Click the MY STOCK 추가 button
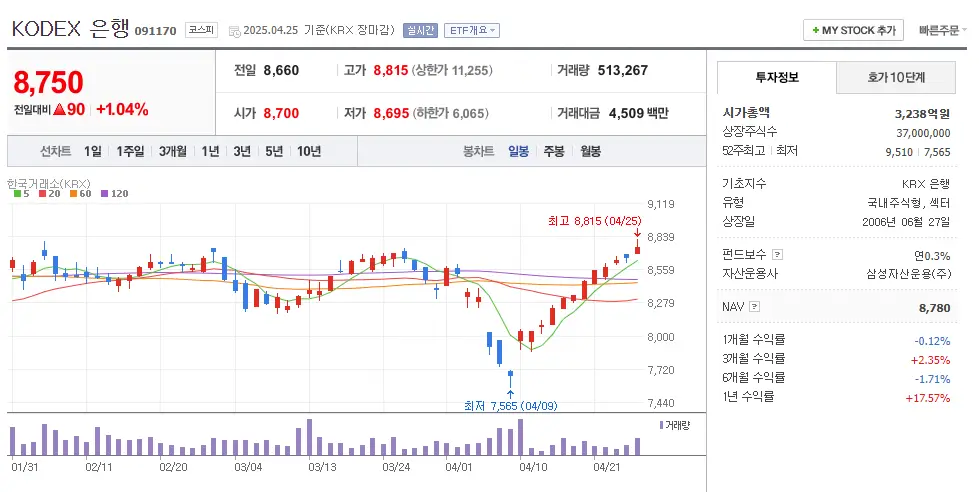Image resolution: width=979 pixels, height=492 pixels. point(853,31)
